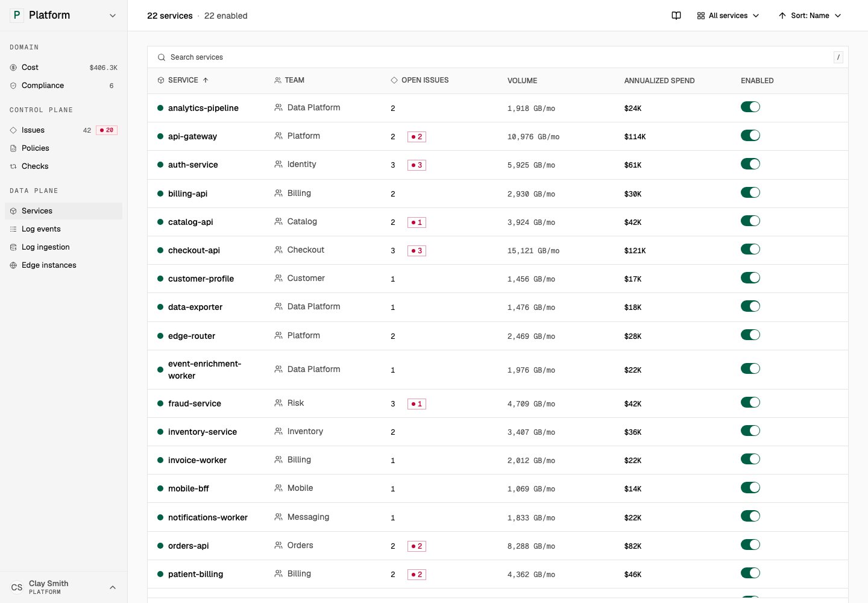Image resolution: width=868 pixels, height=603 pixels.
Task: Go to Cost in the sidebar
Action: [x=63, y=68]
